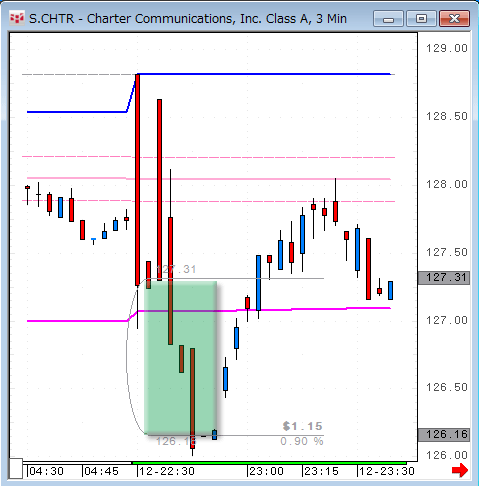479x486 pixels.
Task: Click the 126.50 price axis label
Action: point(447,387)
